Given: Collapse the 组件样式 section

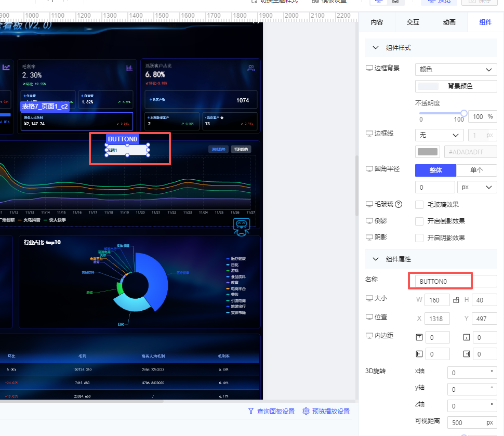Looking at the screenshot, I should pyautogui.click(x=376, y=48).
